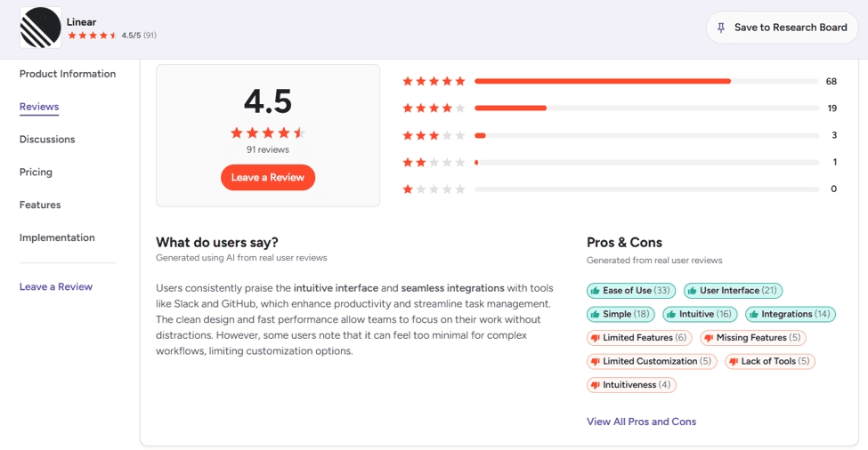The image size is (868, 450).
Task: Click the red Leave a Review button
Action: coord(268,178)
